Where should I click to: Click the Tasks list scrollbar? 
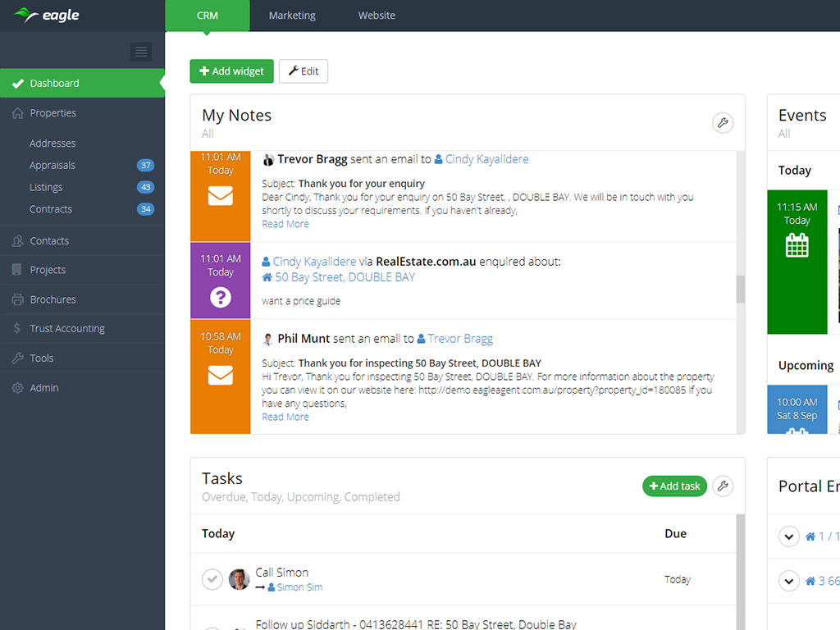pyautogui.click(x=741, y=572)
